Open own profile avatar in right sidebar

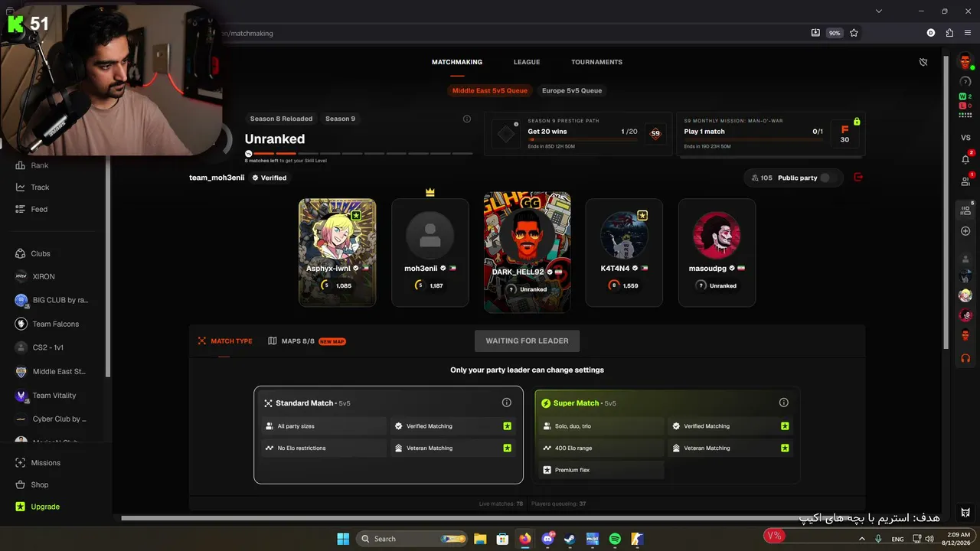[965, 61]
